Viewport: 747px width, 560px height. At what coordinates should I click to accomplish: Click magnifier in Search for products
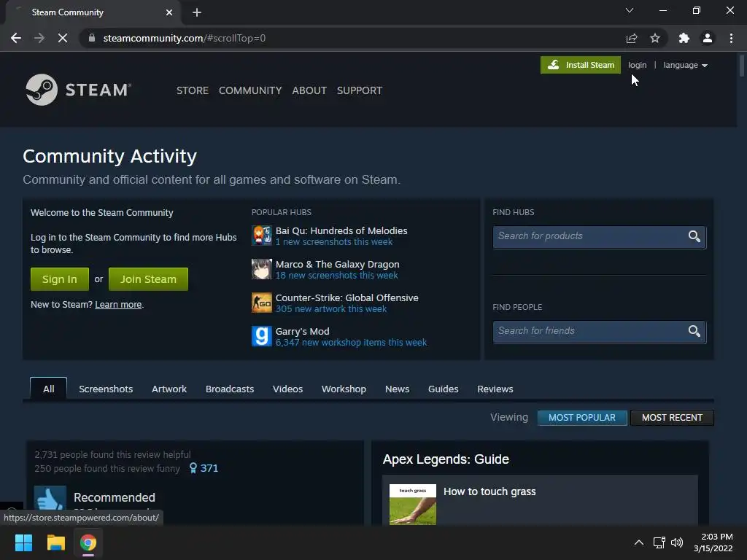pyautogui.click(x=694, y=236)
